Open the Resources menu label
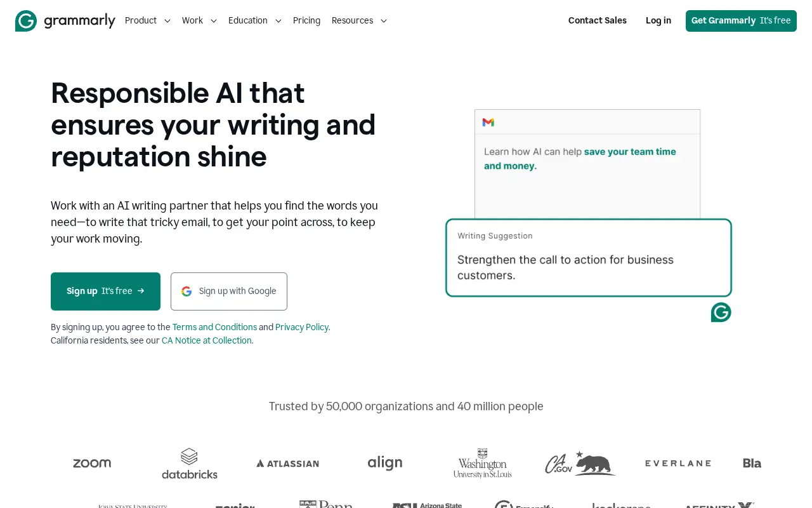This screenshot has width=812, height=508. [352, 21]
